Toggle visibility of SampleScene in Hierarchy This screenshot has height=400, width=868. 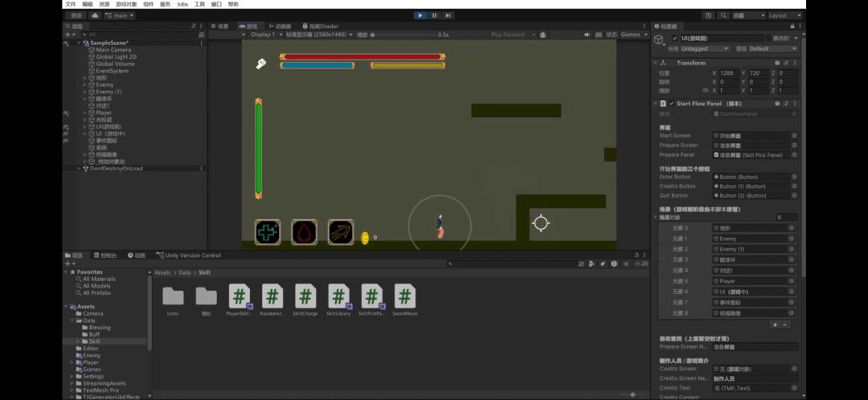(66, 43)
